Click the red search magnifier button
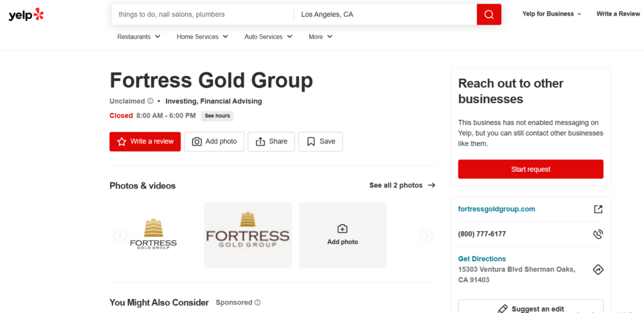Image resolution: width=644 pixels, height=313 pixels. pos(489,14)
